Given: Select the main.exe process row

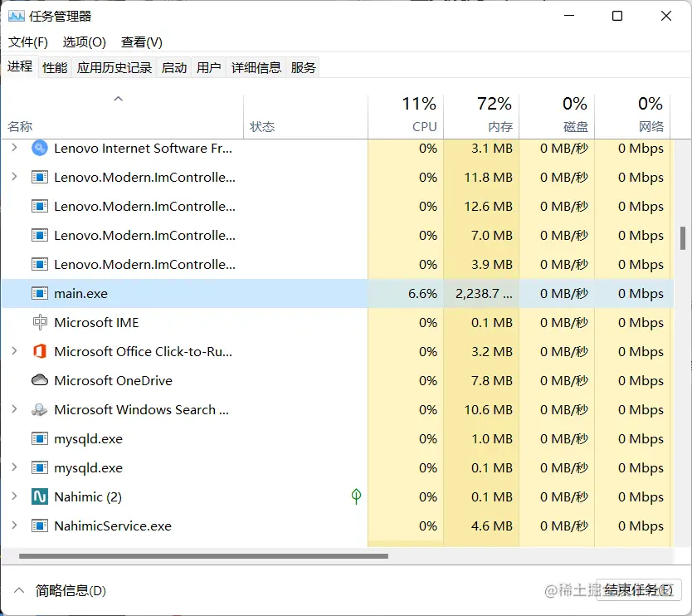Looking at the screenshot, I should coord(338,293).
